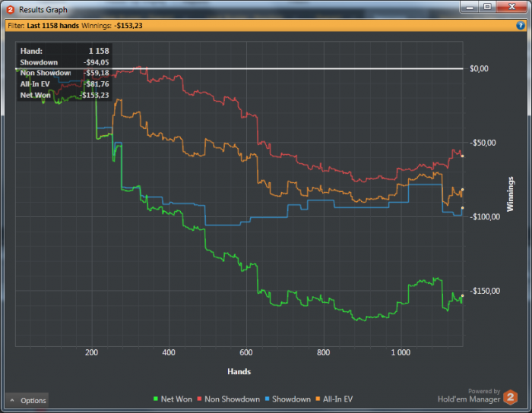Click the '-$94,05' Showdown value in tooltip
Viewport: 532px width, 413px height.
[x=97, y=62]
